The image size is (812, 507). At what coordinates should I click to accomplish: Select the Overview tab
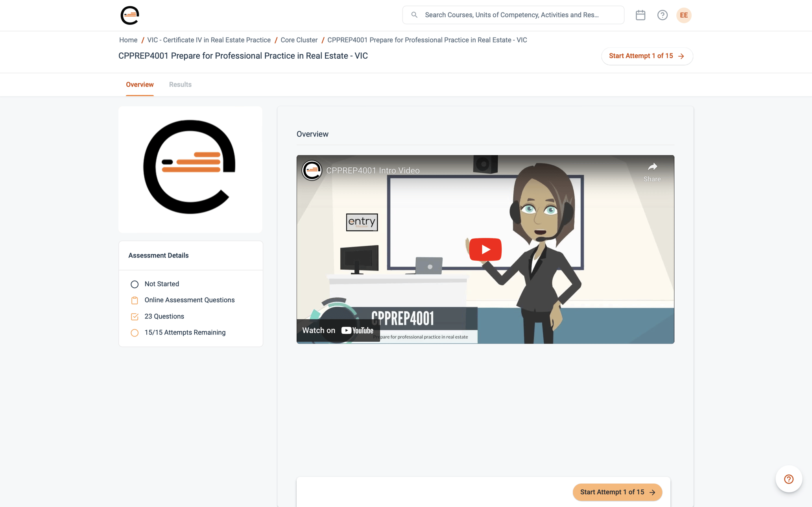[140, 85]
